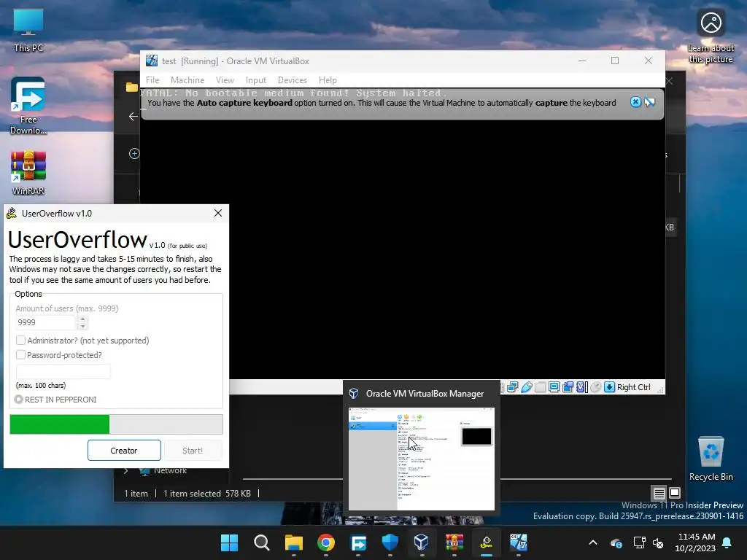Screen dimensions: 747x560
Task: Click the CPU virtualization status icon
Action: pyautogui.click(x=581, y=386)
